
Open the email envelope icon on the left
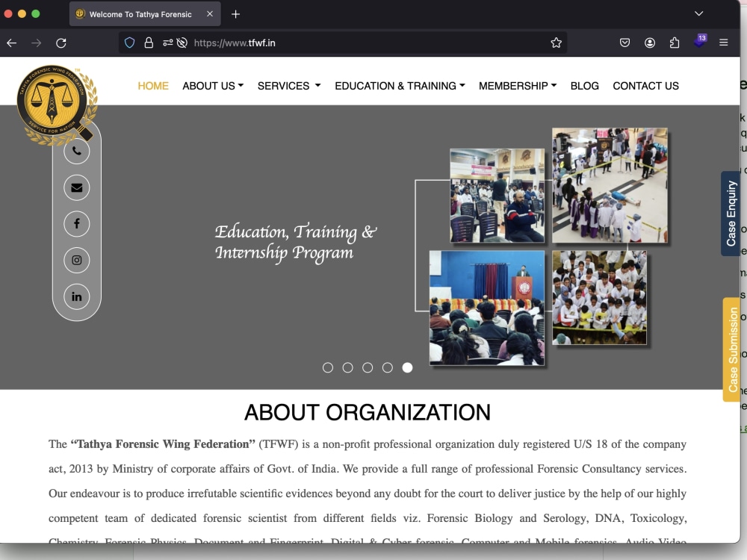point(76,187)
